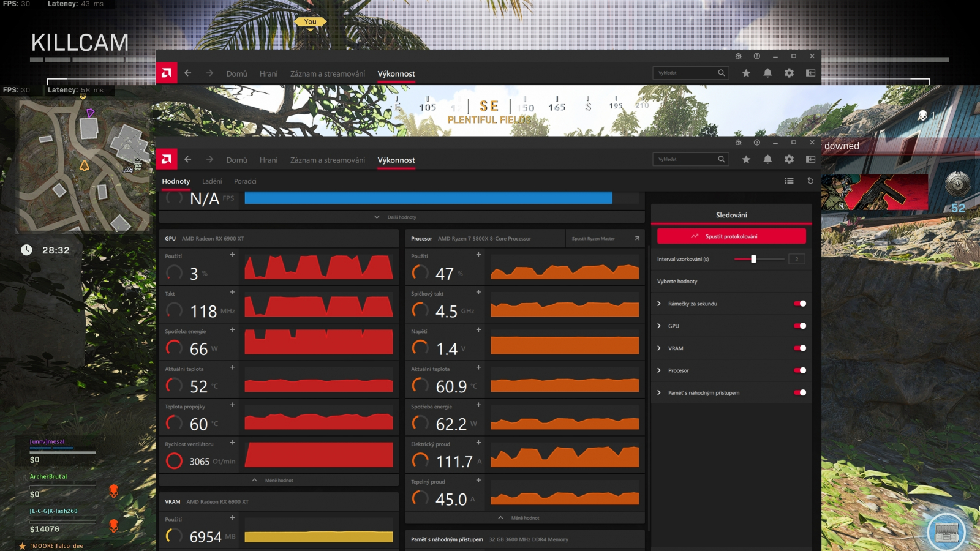
Task: Click the sidebar panel icon in front window
Action: (810, 159)
